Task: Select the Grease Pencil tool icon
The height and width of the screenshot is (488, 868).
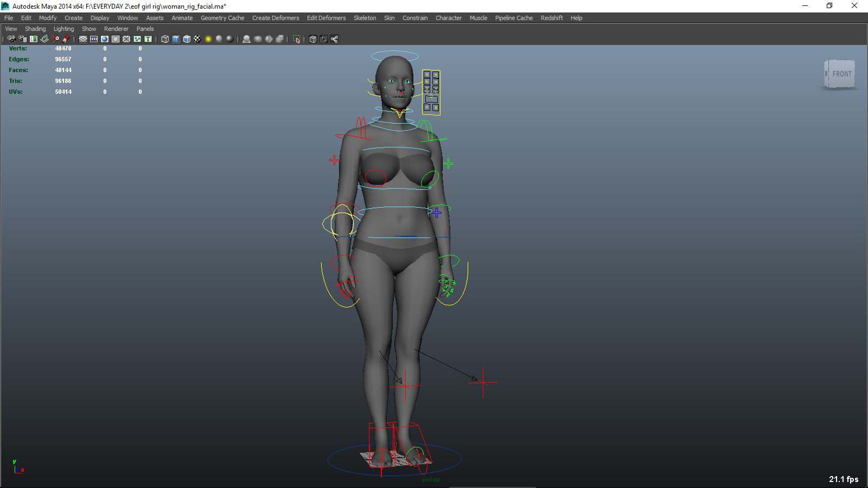Action: point(66,39)
